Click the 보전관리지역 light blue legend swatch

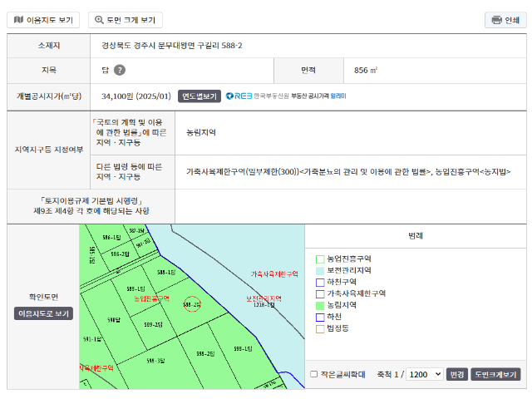[x=320, y=271]
